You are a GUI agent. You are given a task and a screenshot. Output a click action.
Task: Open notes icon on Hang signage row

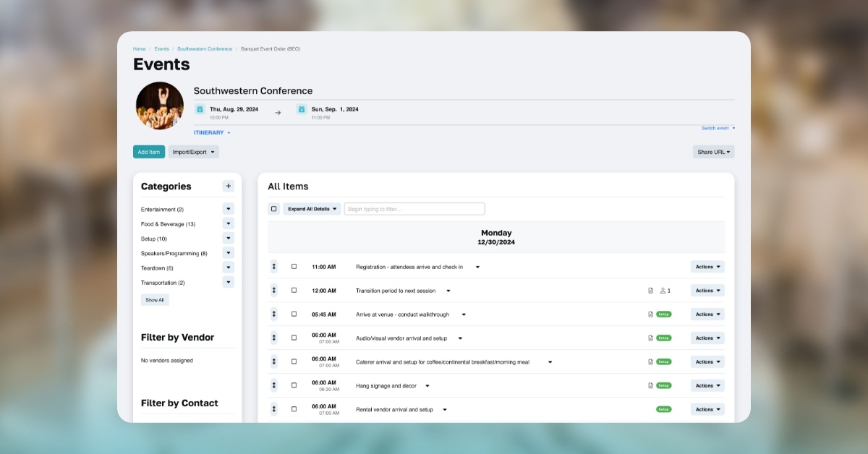[650, 385]
